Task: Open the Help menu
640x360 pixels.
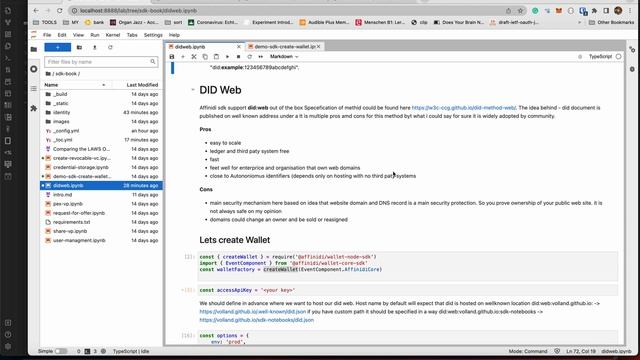Action: coord(174,35)
